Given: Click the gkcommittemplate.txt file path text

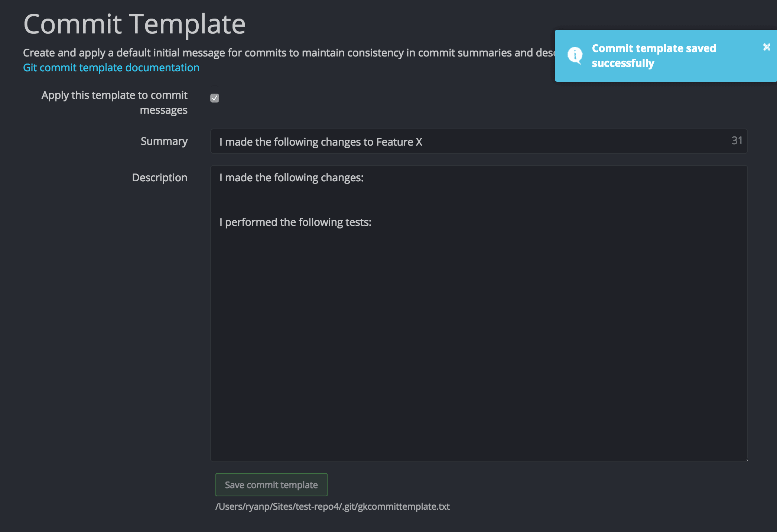Looking at the screenshot, I should click(332, 507).
